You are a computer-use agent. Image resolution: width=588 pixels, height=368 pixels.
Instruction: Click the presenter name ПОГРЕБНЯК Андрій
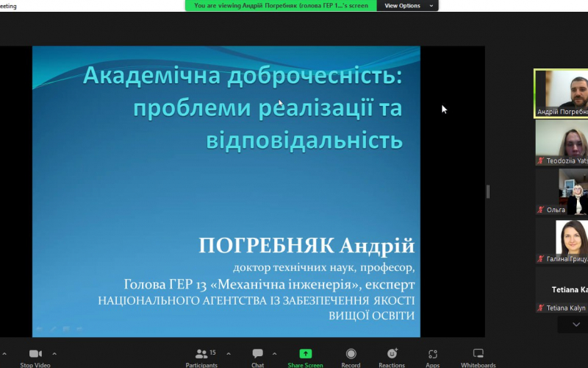point(306,246)
